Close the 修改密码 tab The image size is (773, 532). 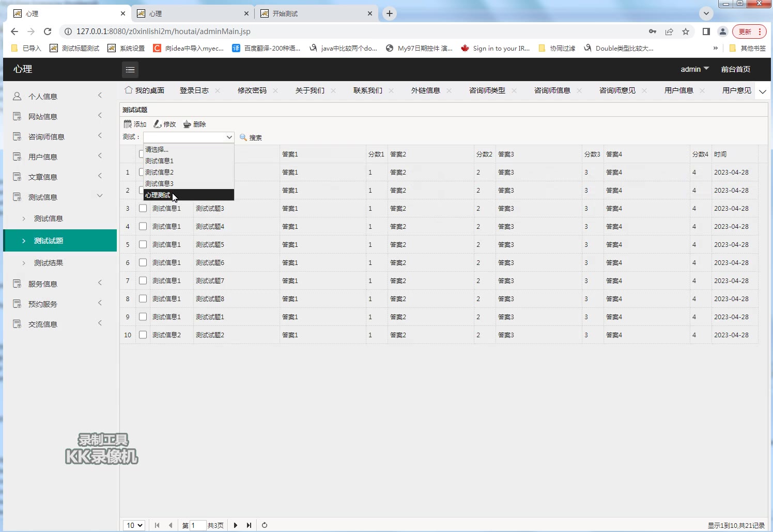tap(275, 91)
